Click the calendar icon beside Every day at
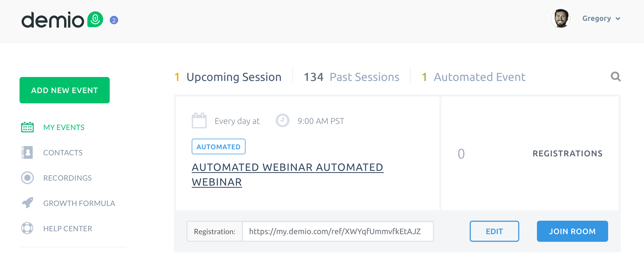Viewport: 644px width, 270px height. [199, 121]
